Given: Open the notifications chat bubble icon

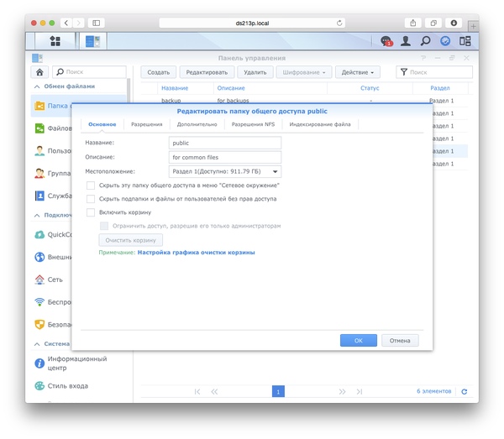Looking at the screenshot, I should point(386,41).
